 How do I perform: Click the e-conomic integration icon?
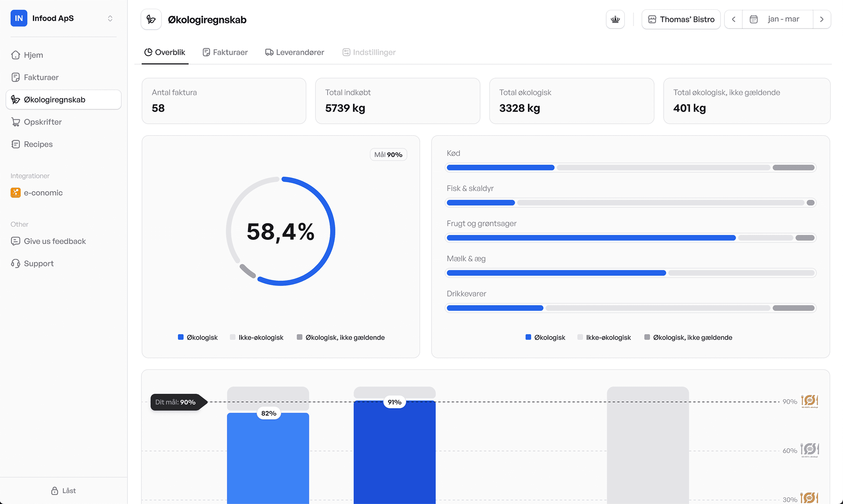pyautogui.click(x=15, y=192)
